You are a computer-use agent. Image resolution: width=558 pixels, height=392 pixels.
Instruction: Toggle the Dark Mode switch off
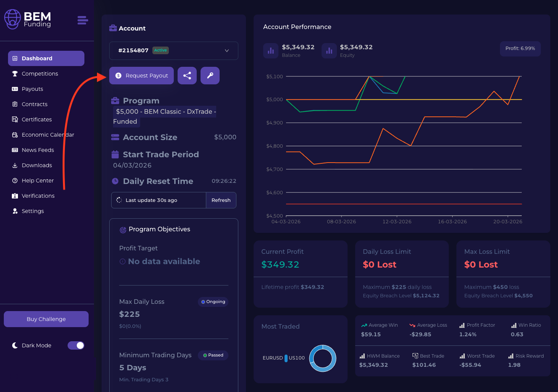[76, 345]
